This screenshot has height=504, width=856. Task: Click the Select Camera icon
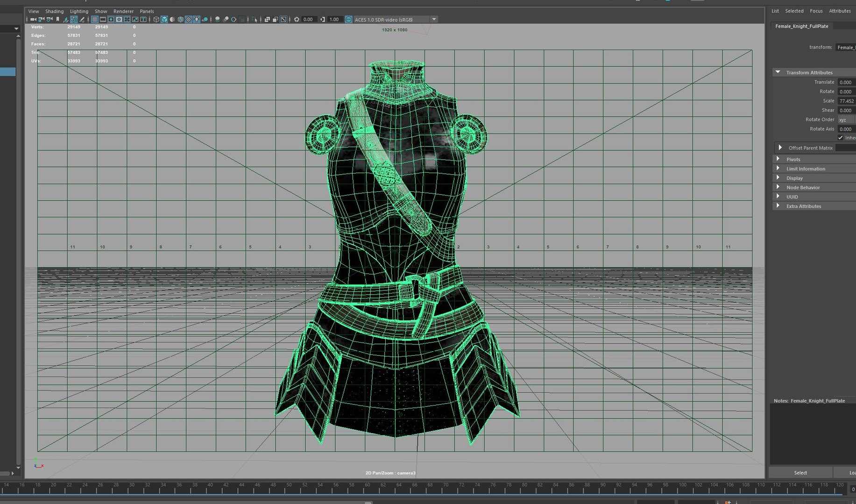coord(33,19)
